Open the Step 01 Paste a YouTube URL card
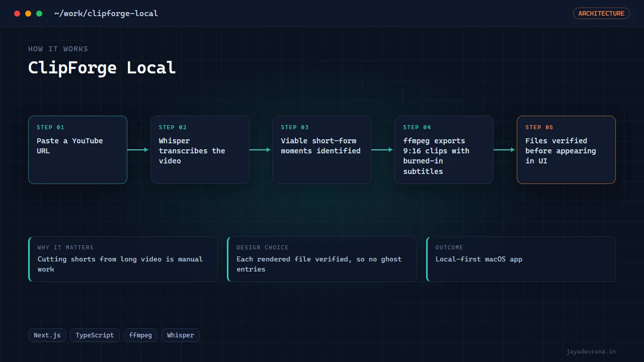This screenshot has width=644, height=362. (x=77, y=150)
